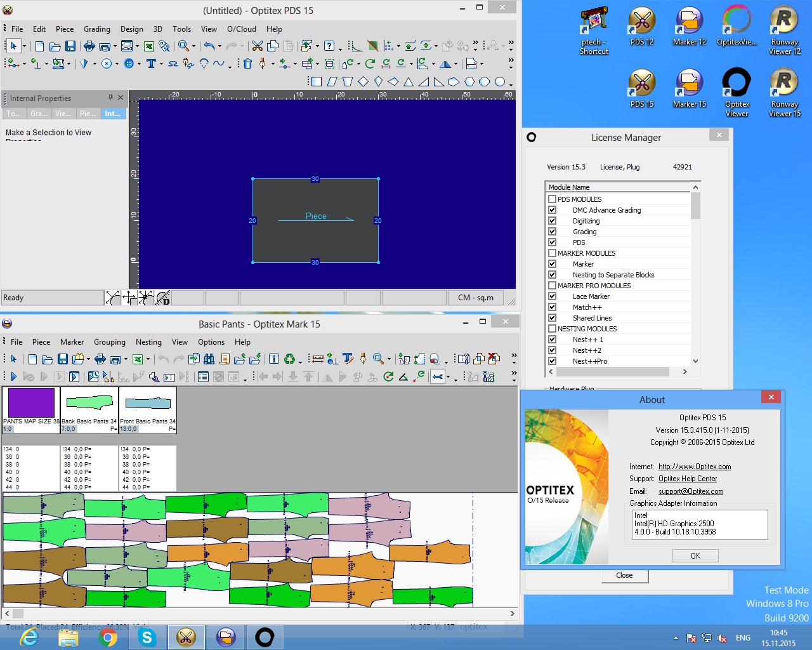Click the blue play nesting icon in Marker

pyautogui.click(x=13, y=376)
